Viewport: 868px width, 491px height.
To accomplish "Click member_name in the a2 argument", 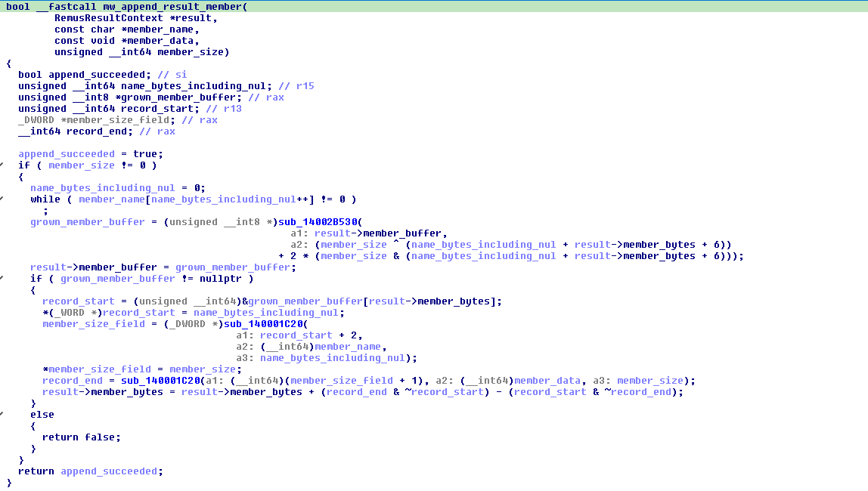I will pyautogui.click(x=348, y=347).
